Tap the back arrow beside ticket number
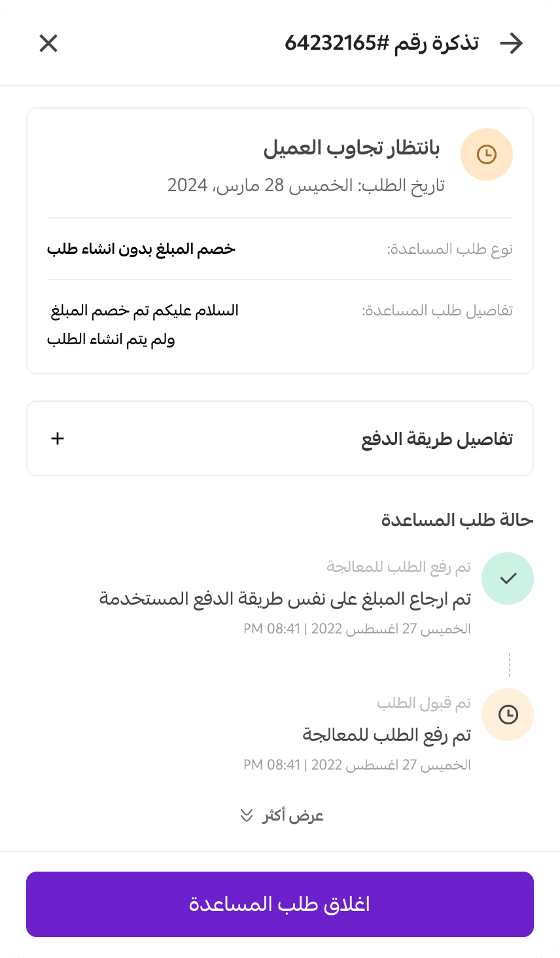The image size is (560, 958). pyautogui.click(x=511, y=43)
